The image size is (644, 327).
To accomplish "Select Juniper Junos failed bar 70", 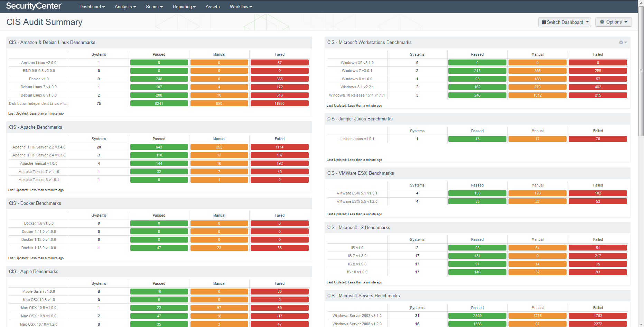I will 598,139.
